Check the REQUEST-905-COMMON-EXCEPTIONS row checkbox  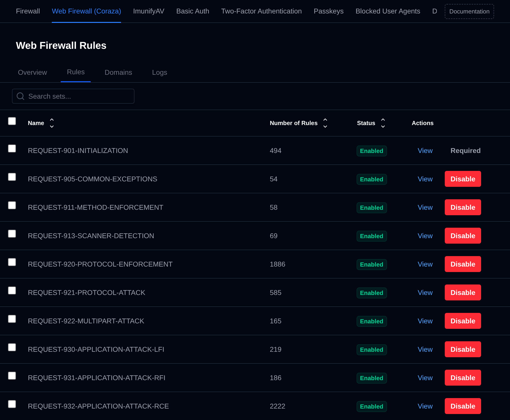[12, 177]
